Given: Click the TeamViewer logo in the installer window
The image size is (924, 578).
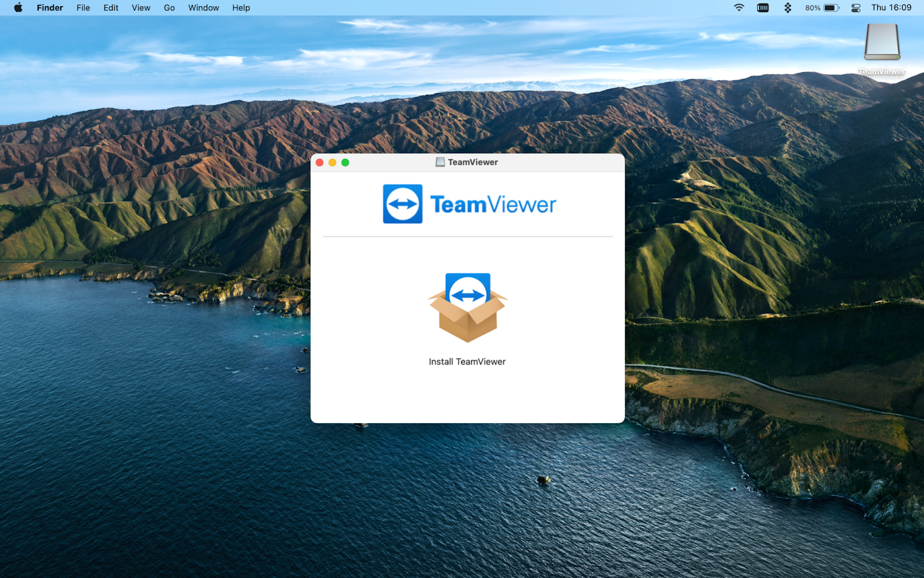Looking at the screenshot, I should point(468,204).
